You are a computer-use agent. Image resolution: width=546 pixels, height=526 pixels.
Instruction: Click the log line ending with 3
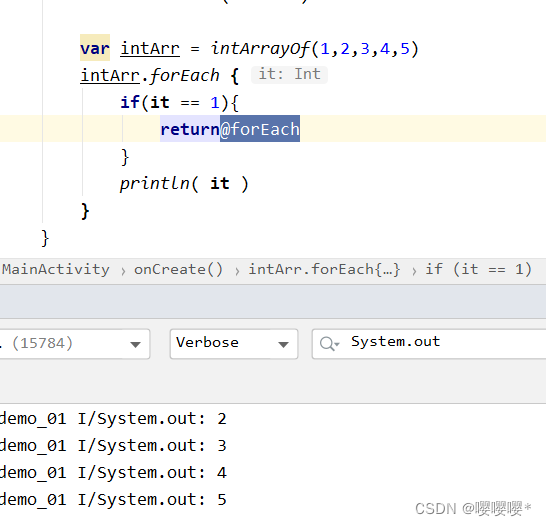(x=113, y=446)
